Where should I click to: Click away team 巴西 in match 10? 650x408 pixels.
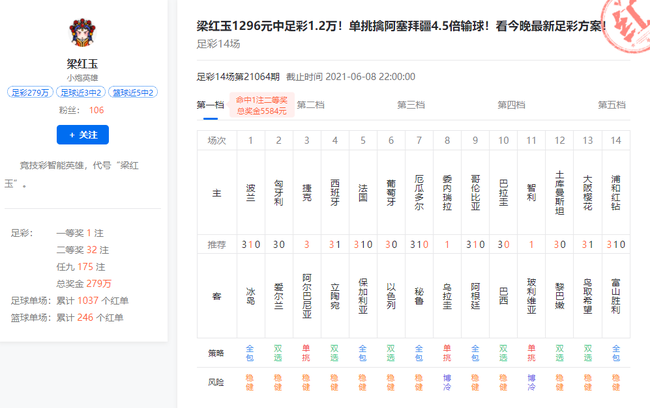pos(504,296)
